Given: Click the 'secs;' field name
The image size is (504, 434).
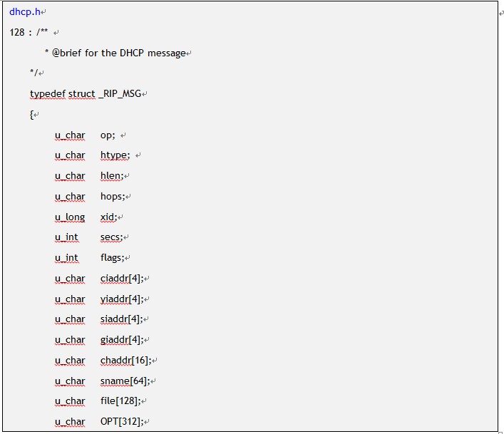Looking at the screenshot, I should [111, 237].
